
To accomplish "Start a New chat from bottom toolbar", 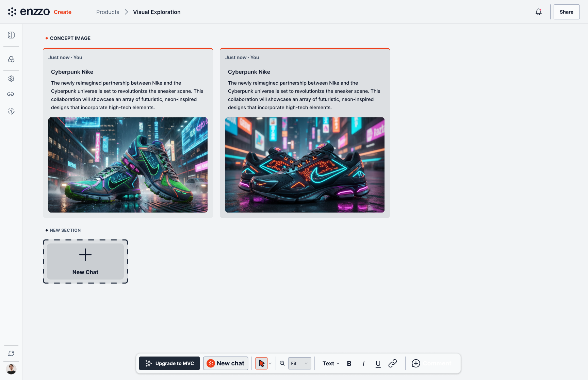I will pos(226,363).
